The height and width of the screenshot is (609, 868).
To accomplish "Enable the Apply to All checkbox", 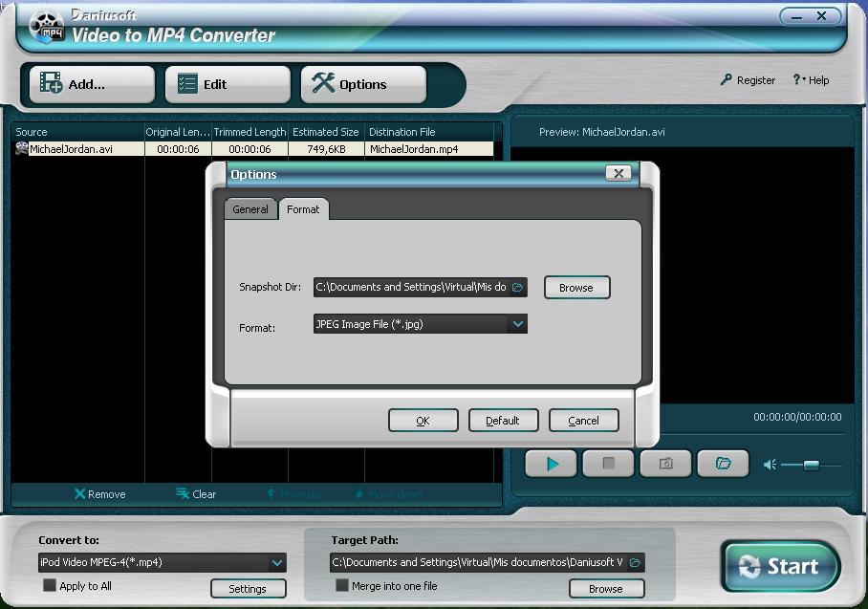I will click(x=50, y=585).
